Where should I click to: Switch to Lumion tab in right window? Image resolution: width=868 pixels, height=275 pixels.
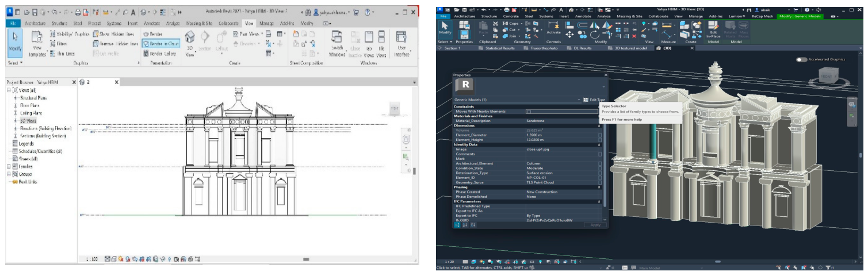click(736, 16)
